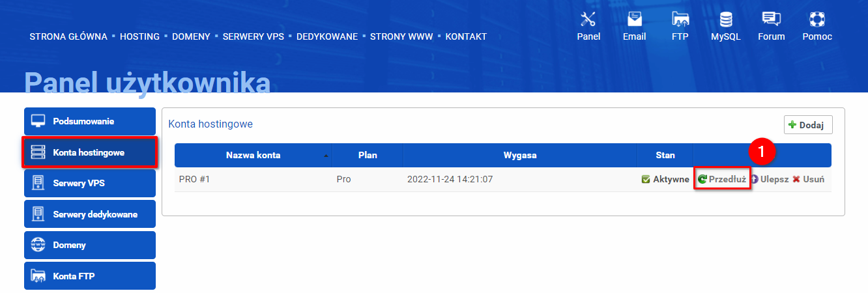Click the green plus icon on Dodaj
The width and height of the screenshot is (868, 293).
(x=792, y=125)
